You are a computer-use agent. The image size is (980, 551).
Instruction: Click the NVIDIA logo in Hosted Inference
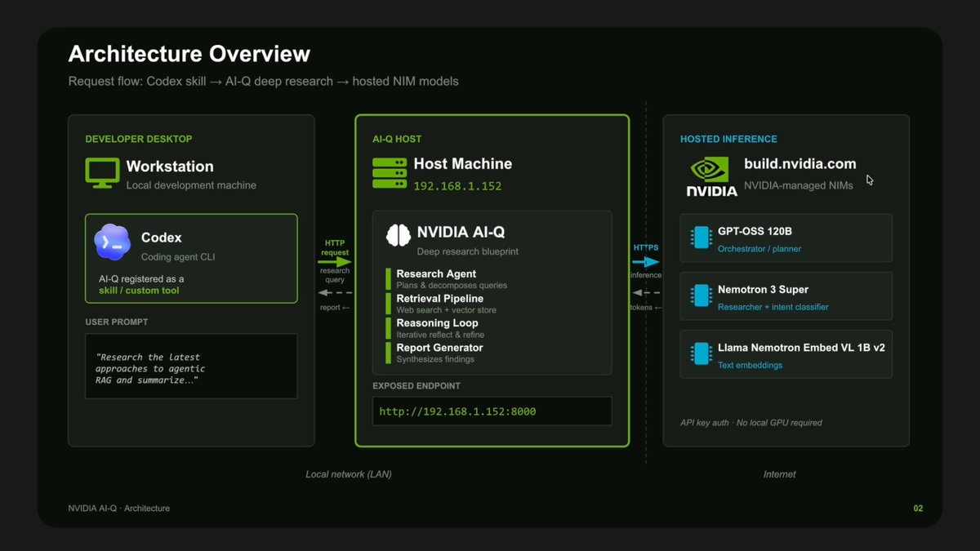click(711, 177)
